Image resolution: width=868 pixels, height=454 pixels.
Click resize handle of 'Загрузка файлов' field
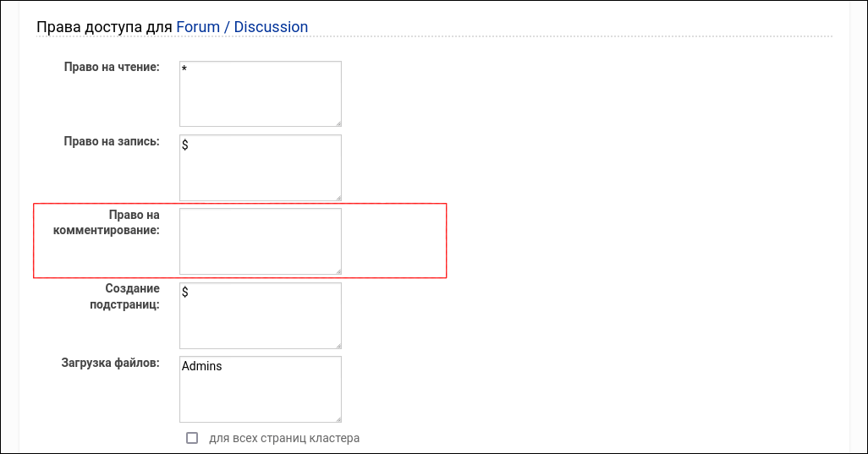pyautogui.click(x=338, y=418)
